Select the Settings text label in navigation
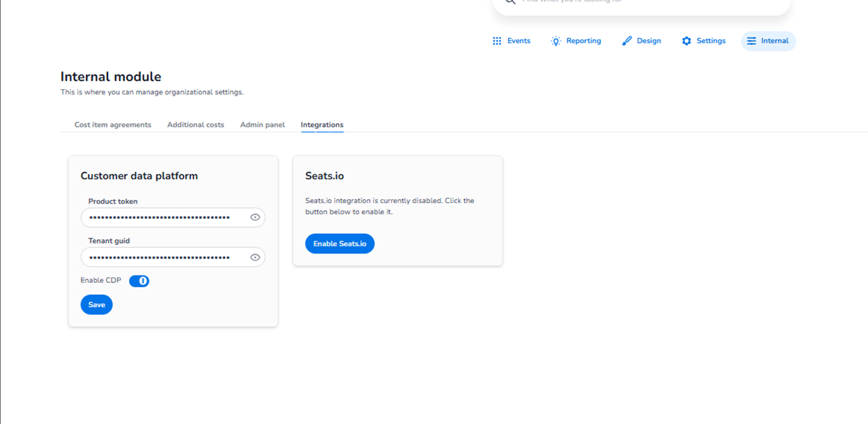Image resolution: width=868 pixels, height=424 pixels. pos(711,41)
